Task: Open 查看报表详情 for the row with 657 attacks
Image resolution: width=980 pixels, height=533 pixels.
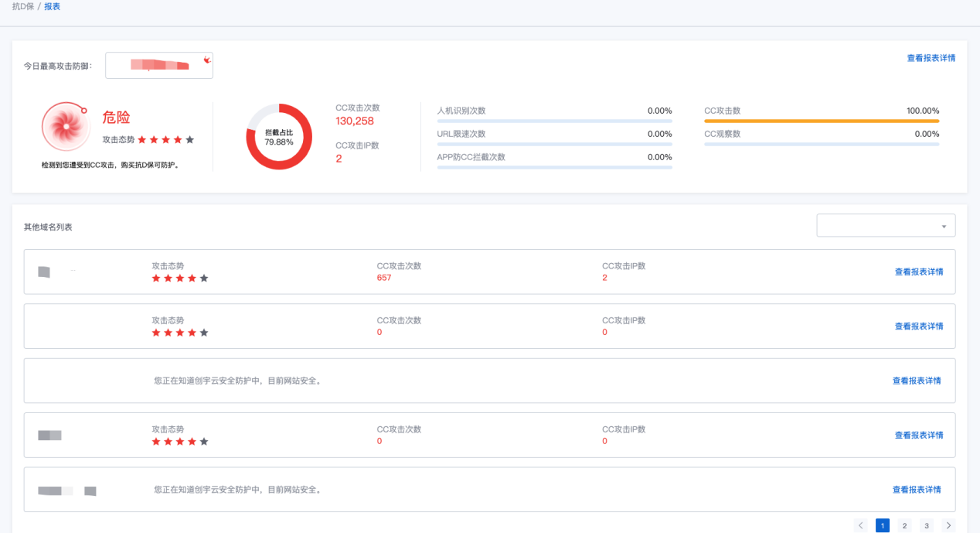Action: [x=918, y=272]
